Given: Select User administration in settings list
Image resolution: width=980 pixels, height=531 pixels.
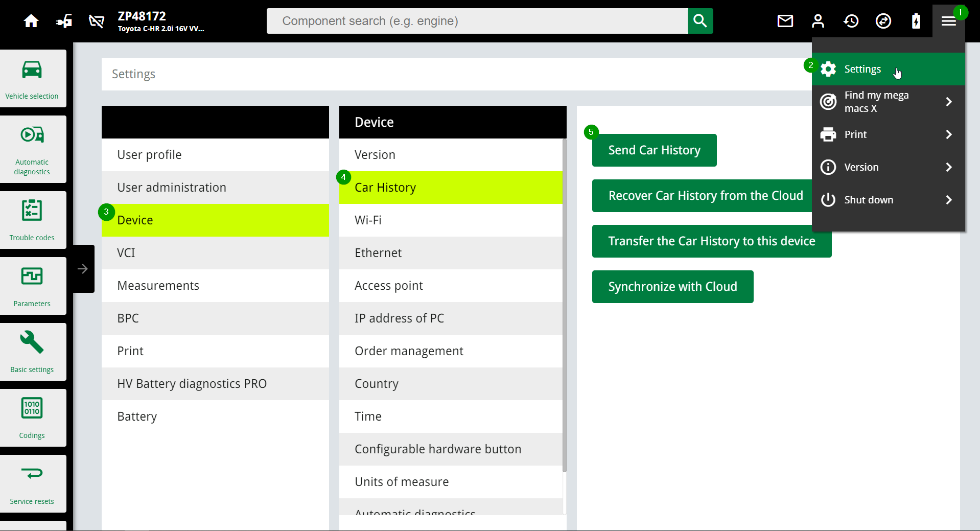Looking at the screenshot, I should [x=215, y=188].
